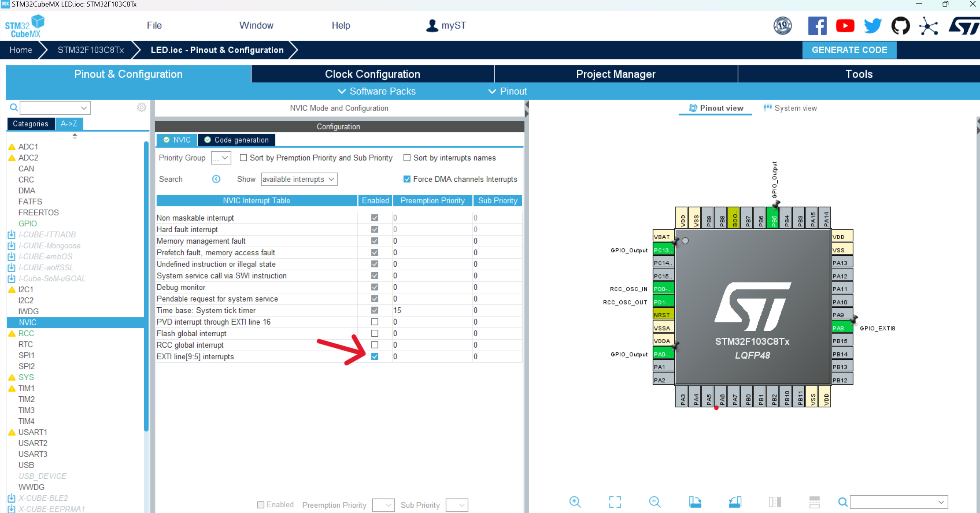The height and width of the screenshot is (513, 980).
Task: Open the File menu
Action: (x=154, y=25)
